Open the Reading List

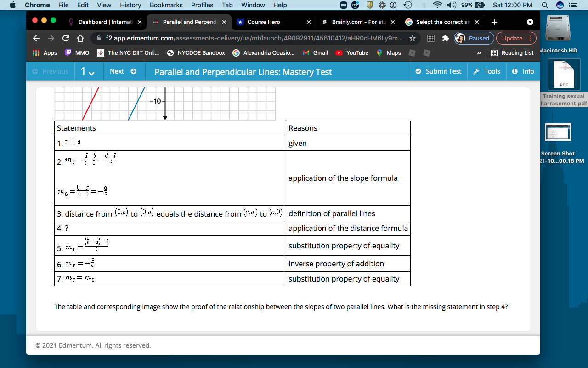pyautogui.click(x=512, y=53)
